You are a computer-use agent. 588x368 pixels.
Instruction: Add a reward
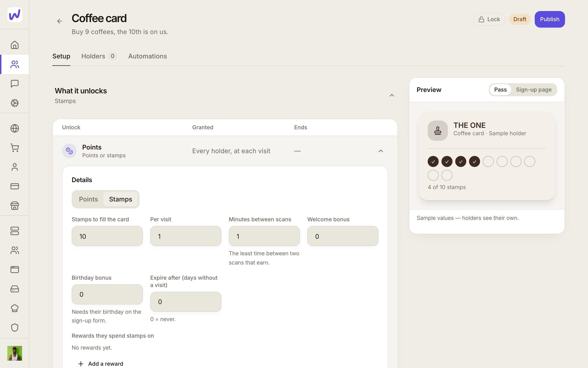pyautogui.click(x=101, y=364)
